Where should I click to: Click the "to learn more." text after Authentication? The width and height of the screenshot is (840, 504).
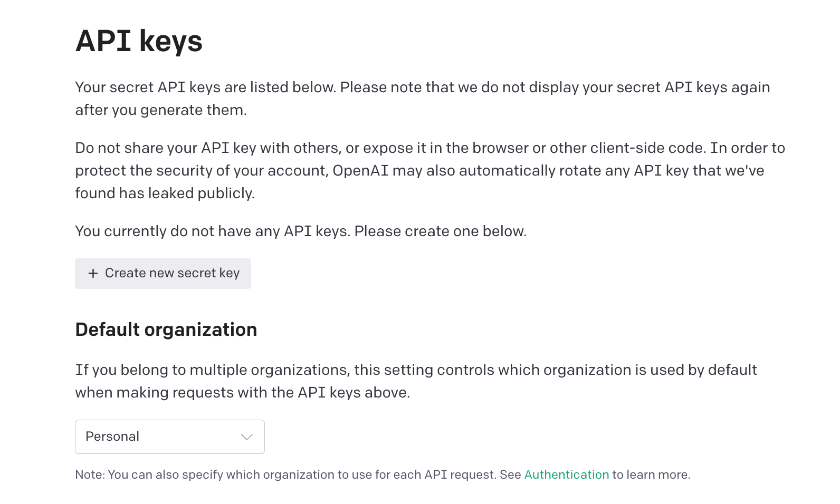coord(651,474)
